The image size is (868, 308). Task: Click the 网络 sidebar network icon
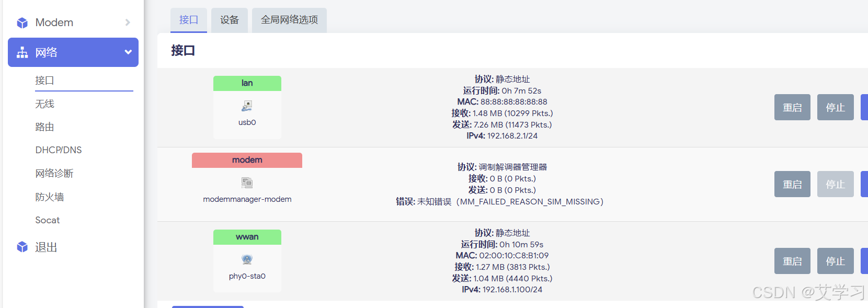coord(21,52)
